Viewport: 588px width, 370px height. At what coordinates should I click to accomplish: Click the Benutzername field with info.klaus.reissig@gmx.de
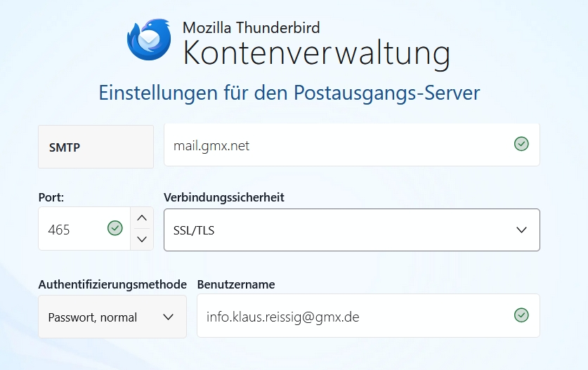368,316
